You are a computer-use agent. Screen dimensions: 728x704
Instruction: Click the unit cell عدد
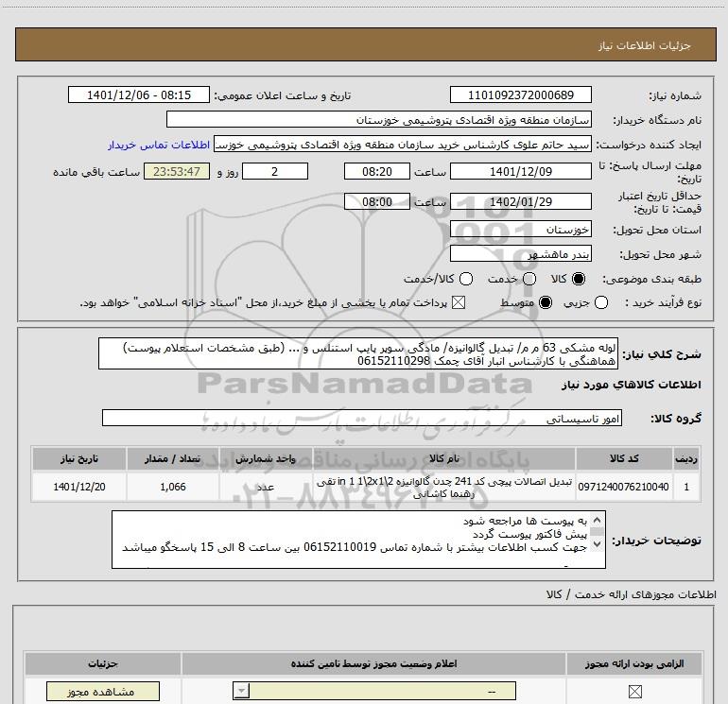[265, 487]
